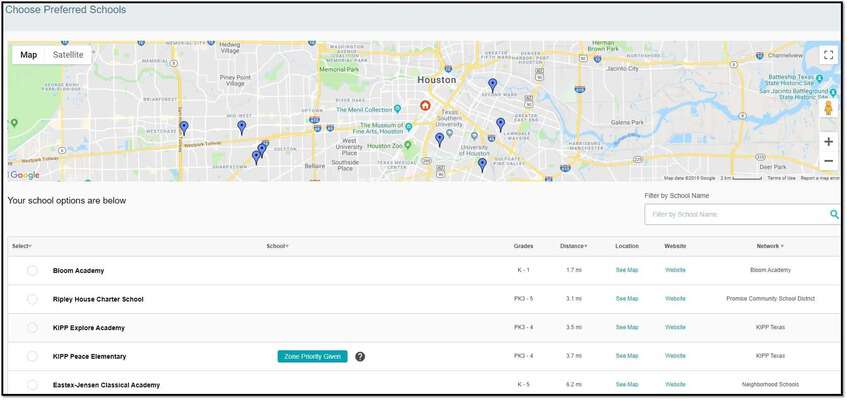This screenshot has width=847, height=400.
Task: Open See Map for KIPP Explore Academy
Action: [627, 327]
